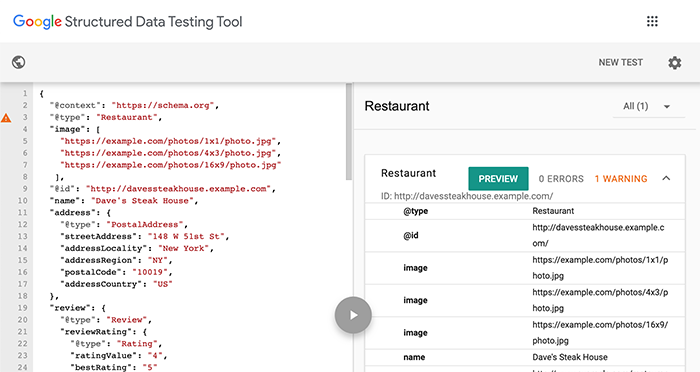Click the code editor scrollbar
The height and width of the screenshot is (372, 700).
pyautogui.click(x=349, y=132)
